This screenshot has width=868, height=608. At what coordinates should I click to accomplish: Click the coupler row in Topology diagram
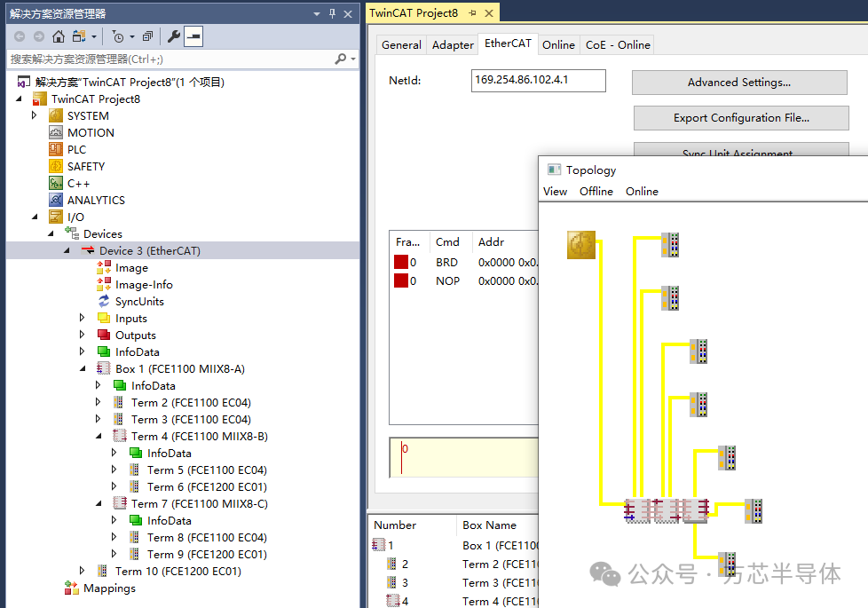(x=667, y=510)
